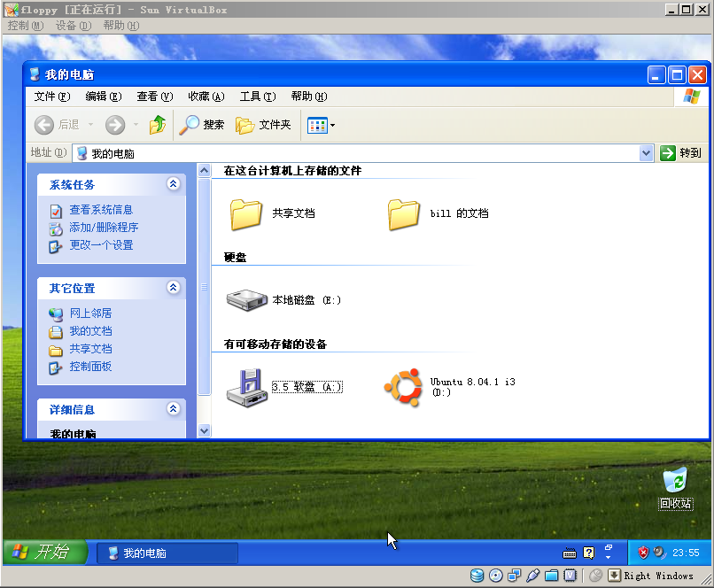Open the 查看(V) menu
The height and width of the screenshot is (588, 714).
coord(155,97)
